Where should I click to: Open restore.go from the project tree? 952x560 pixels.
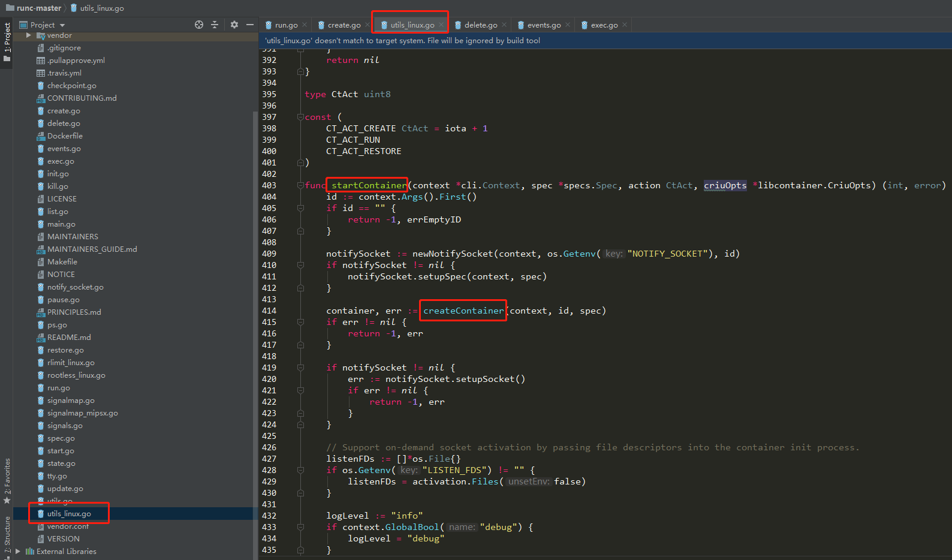tap(65, 350)
